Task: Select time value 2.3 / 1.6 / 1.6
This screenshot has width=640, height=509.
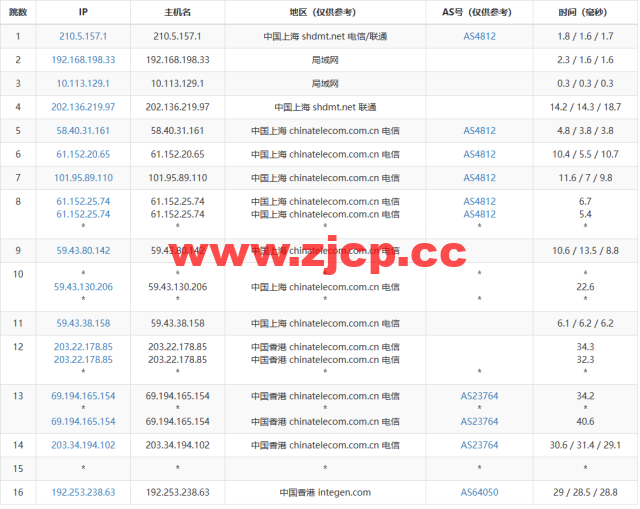Action: pos(585,60)
